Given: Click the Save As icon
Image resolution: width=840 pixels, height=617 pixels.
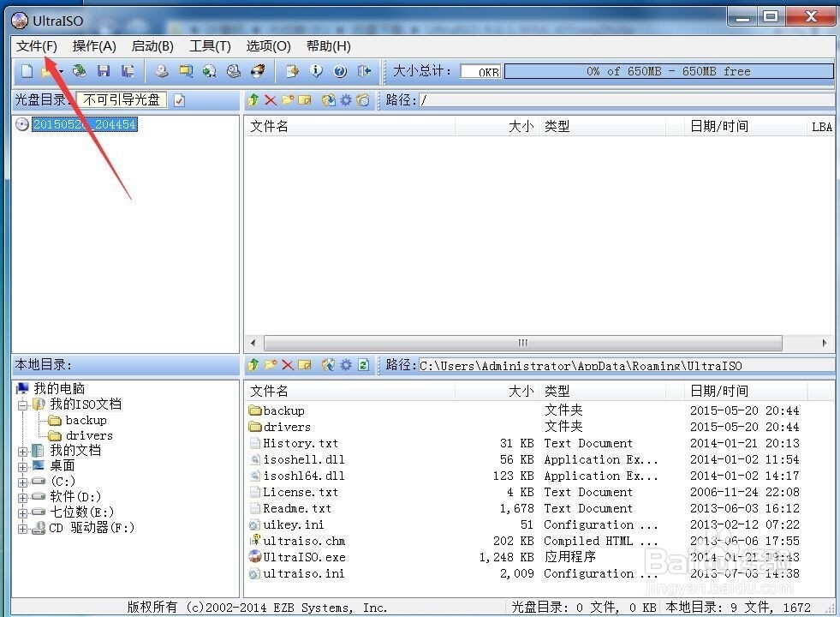Looking at the screenshot, I should tap(128, 71).
